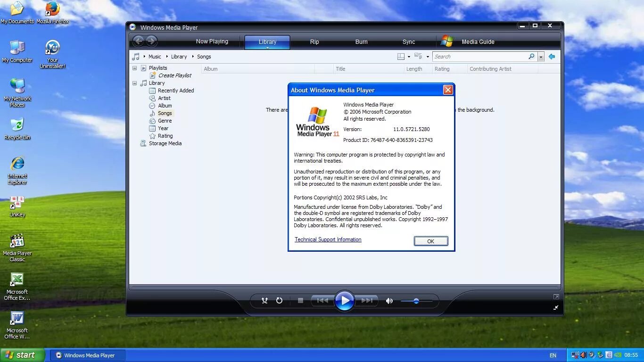Click the Length column header
The width and height of the screenshot is (644, 362).
tap(418, 69)
